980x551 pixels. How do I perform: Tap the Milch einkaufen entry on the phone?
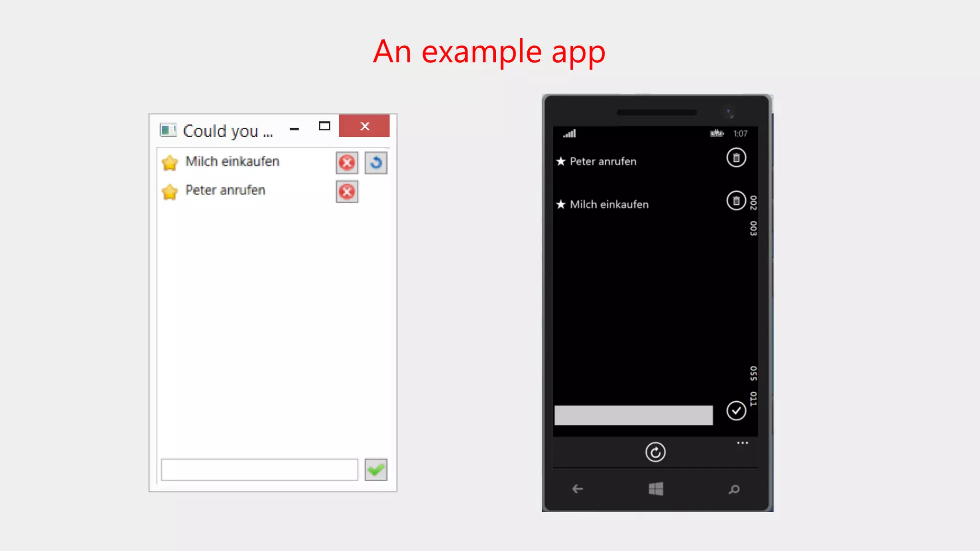609,204
